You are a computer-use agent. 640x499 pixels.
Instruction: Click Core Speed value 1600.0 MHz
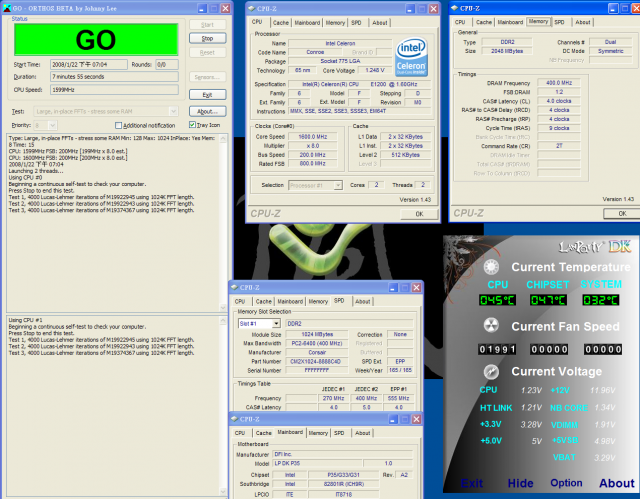tap(313, 137)
